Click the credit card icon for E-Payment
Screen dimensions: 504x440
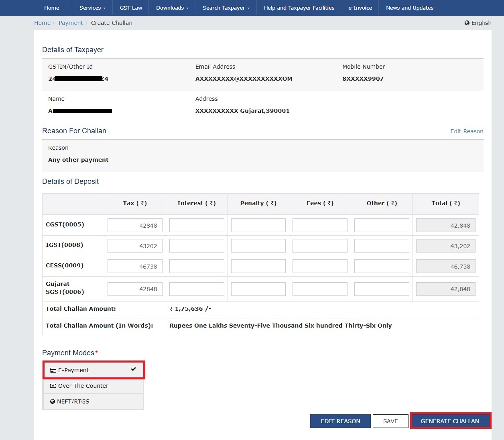point(53,370)
